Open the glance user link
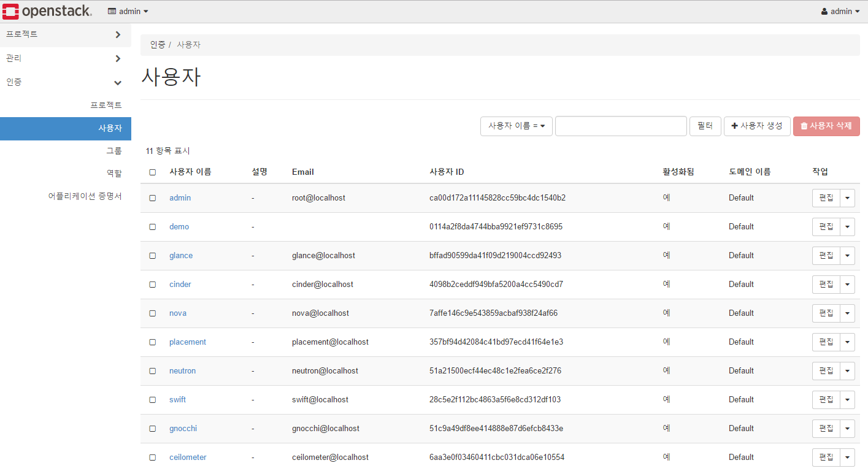Screen dimensions: 868x471 point(181,256)
